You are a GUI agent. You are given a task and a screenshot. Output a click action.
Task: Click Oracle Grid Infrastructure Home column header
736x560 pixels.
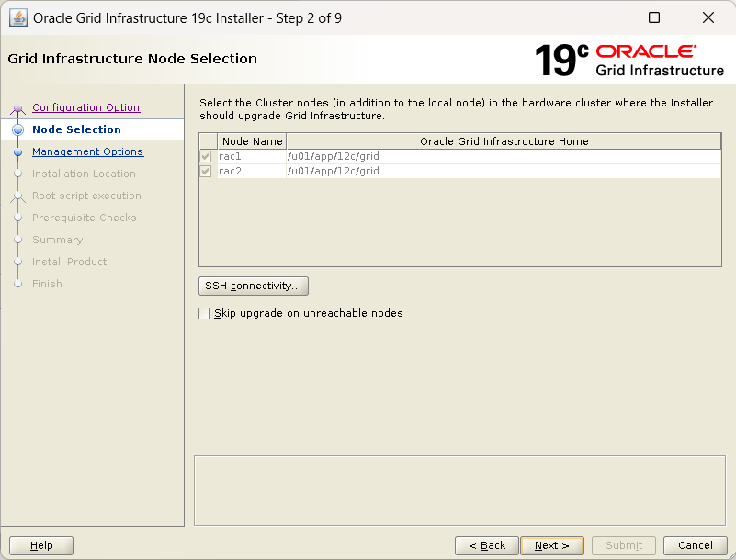coord(504,141)
